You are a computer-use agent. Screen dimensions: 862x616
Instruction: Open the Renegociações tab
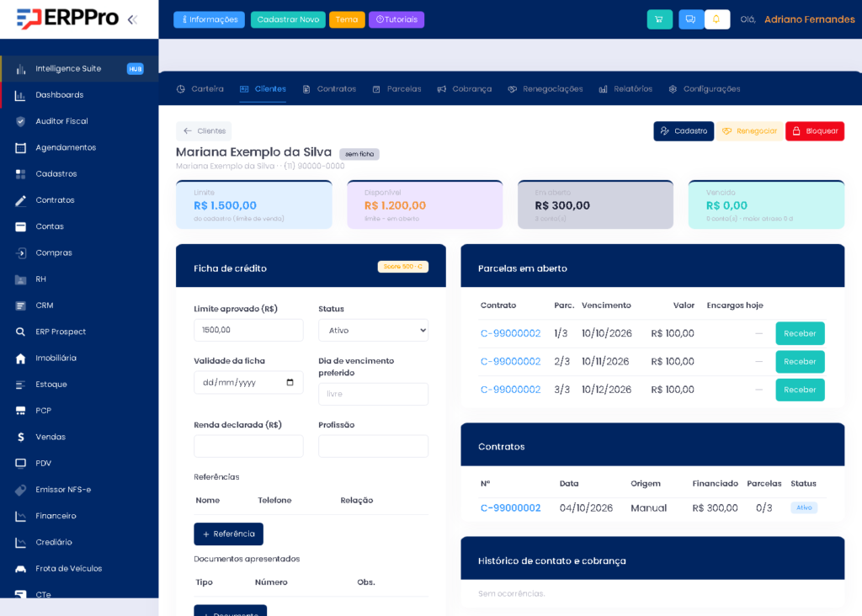(545, 89)
